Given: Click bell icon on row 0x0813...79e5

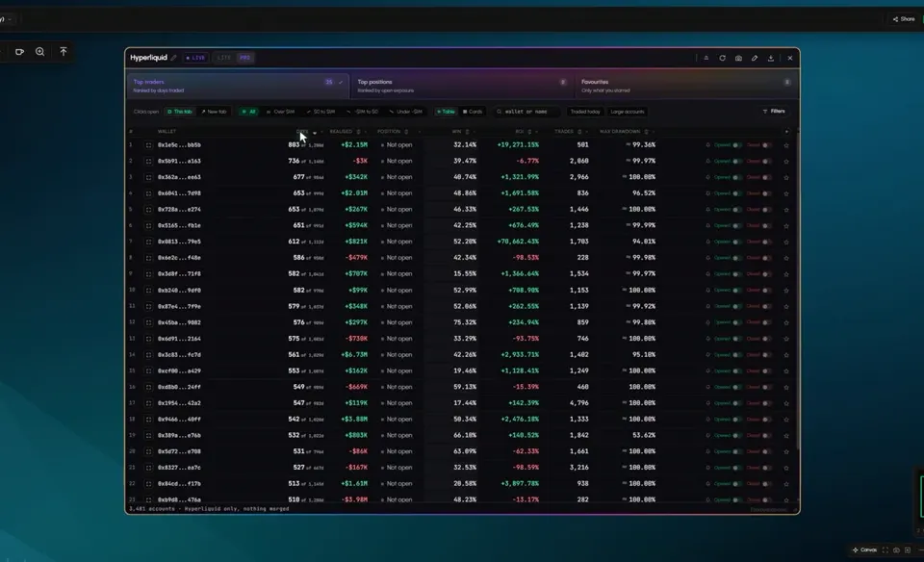Looking at the screenshot, I should 707,242.
